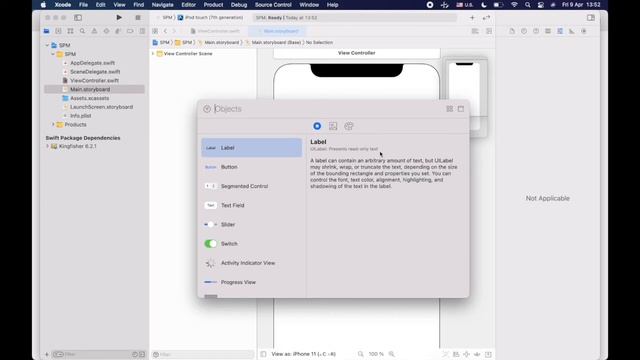
Task: Show the Test navigator diamond icon
Action: [x=106, y=31]
